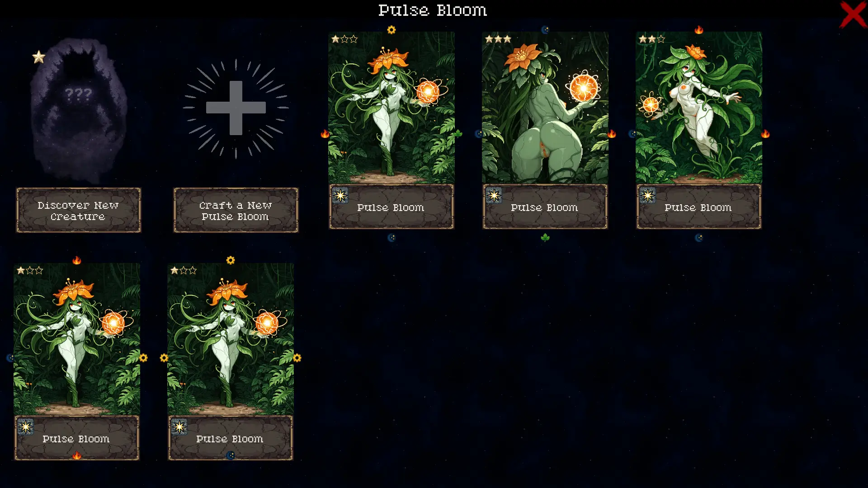The height and width of the screenshot is (488, 868).
Task: Select bottom-left Pulse Bloom card artwork
Action: pyautogui.click(x=77, y=339)
